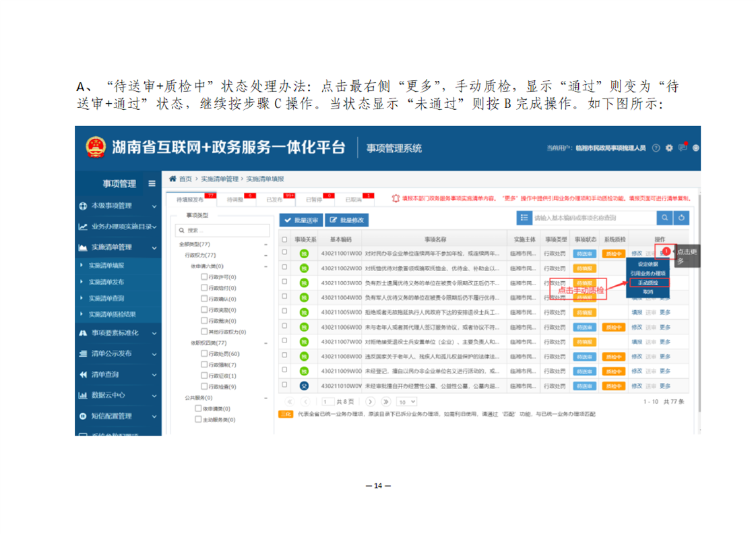Check the 行政许可(0) filter checkbox
The image size is (756, 534).
pos(204,277)
